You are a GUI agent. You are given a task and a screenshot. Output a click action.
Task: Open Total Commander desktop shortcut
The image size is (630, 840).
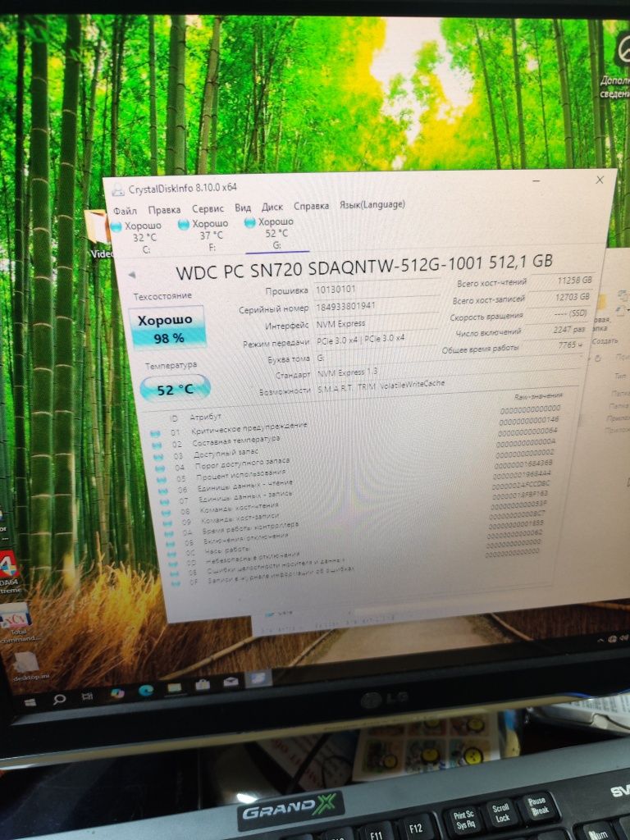click(16, 623)
